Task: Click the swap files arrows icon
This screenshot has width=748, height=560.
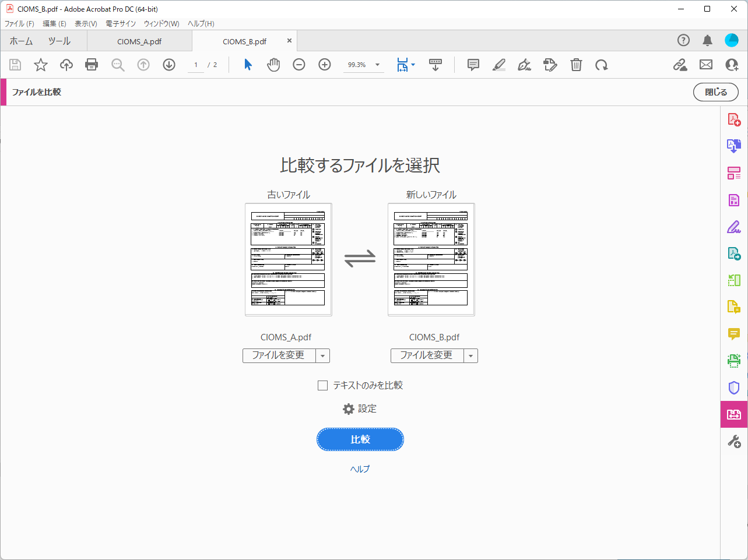Action: 360,258
